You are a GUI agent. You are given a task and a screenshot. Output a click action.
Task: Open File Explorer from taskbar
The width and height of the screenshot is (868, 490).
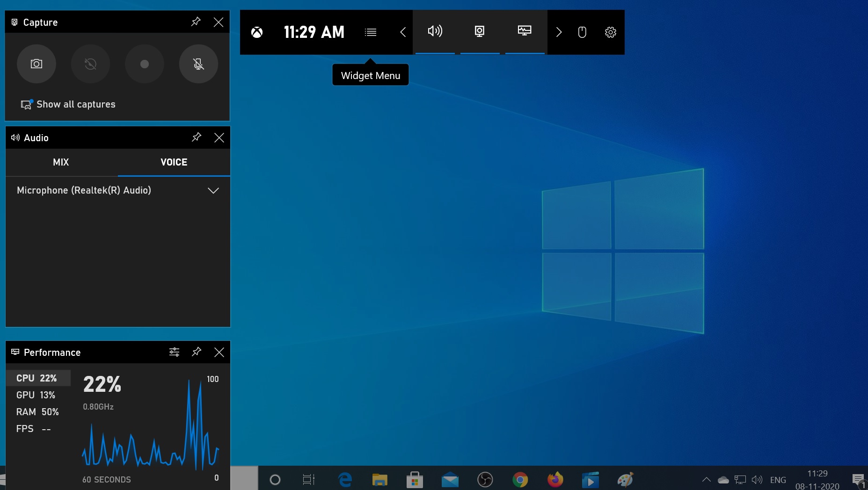coord(379,479)
